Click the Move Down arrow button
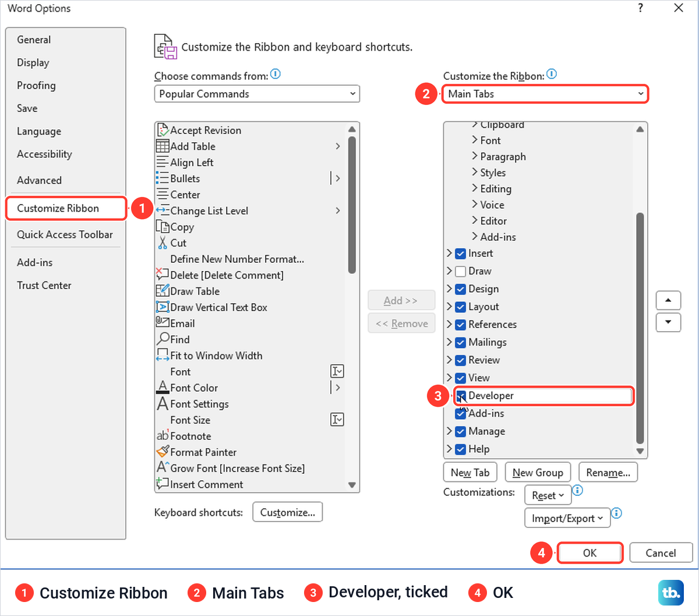Screen dimensions: 699x616 (x=668, y=322)
